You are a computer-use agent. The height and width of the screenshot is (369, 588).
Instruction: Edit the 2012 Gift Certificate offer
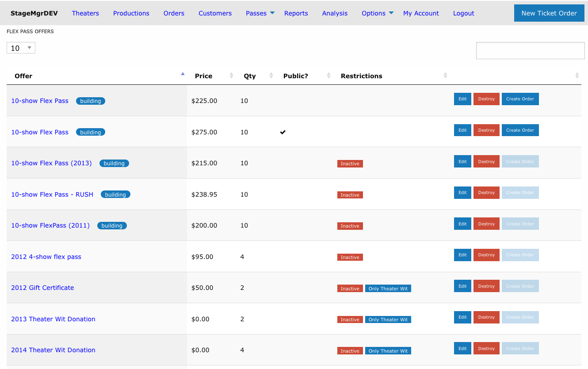[462, 286]
